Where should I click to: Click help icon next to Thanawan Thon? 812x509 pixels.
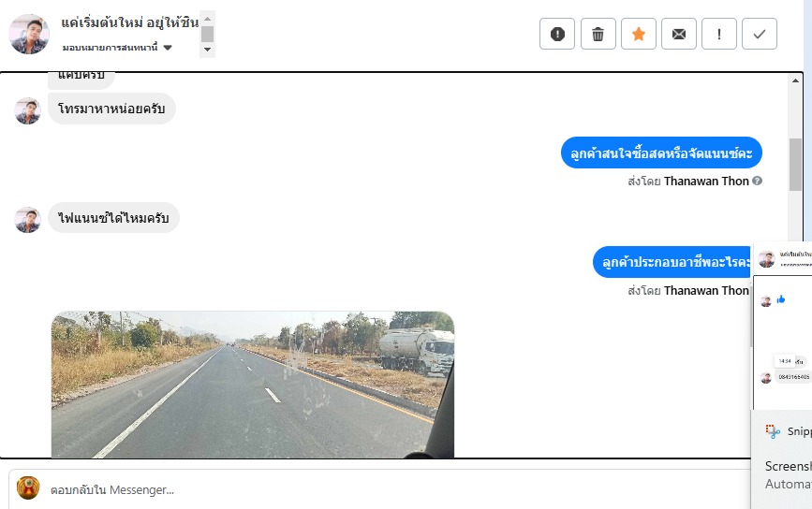coord(757,181)
